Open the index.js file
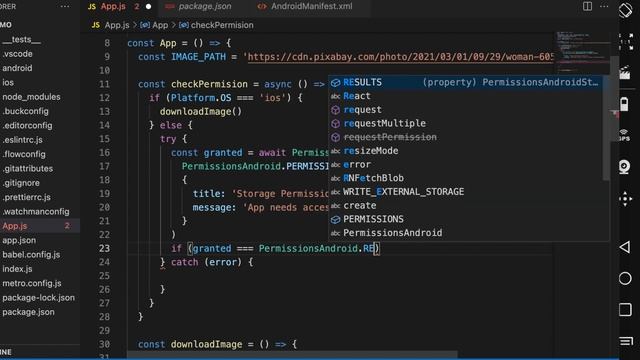640x360 pixels. point(17,269)
